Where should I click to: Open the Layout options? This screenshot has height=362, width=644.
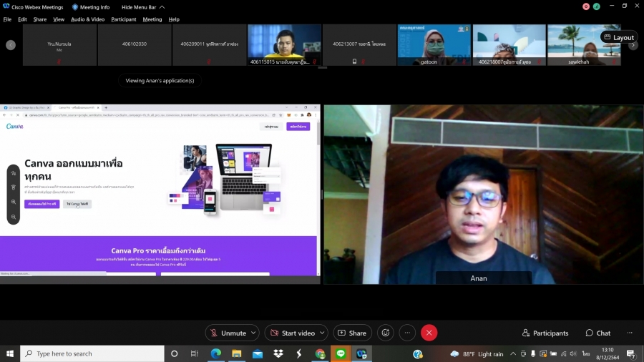pyautogui.click(x=619, y=37)
